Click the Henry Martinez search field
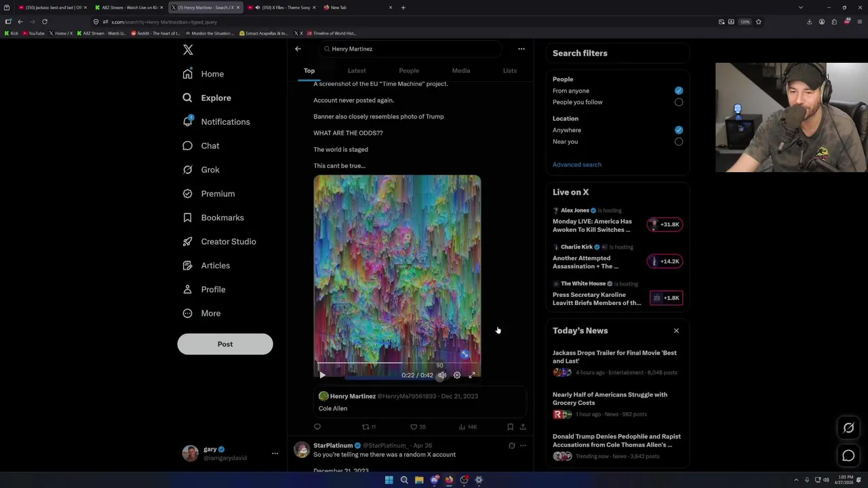The image size is (868, 488). 410,49
